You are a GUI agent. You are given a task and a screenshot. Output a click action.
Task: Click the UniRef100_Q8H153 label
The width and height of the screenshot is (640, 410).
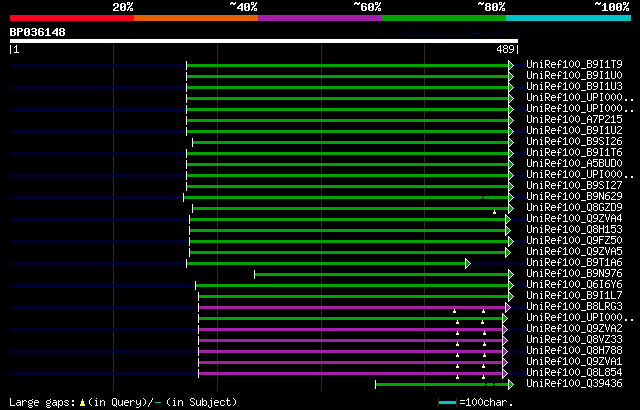(574, 230)
